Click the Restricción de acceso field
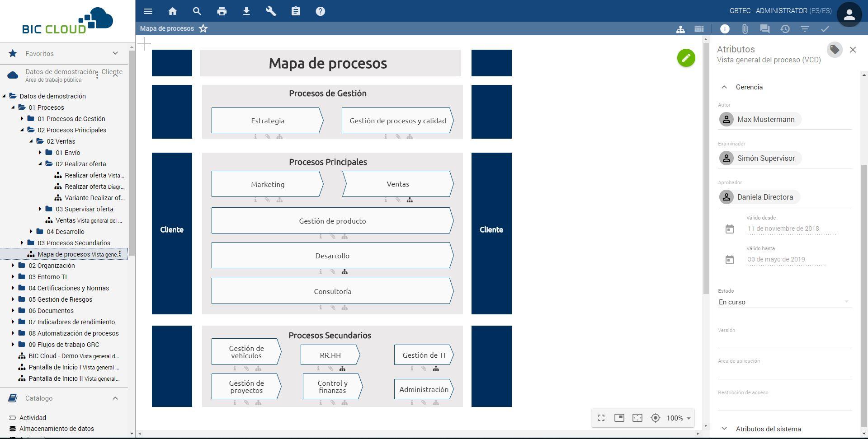The image size is (868, 439). point(784,404)
